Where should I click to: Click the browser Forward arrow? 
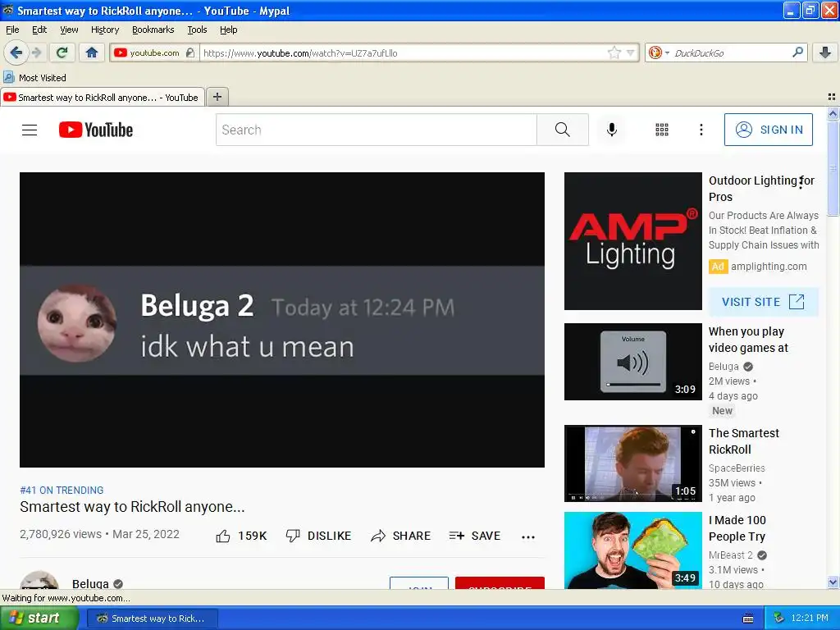[x=36, y=52]
